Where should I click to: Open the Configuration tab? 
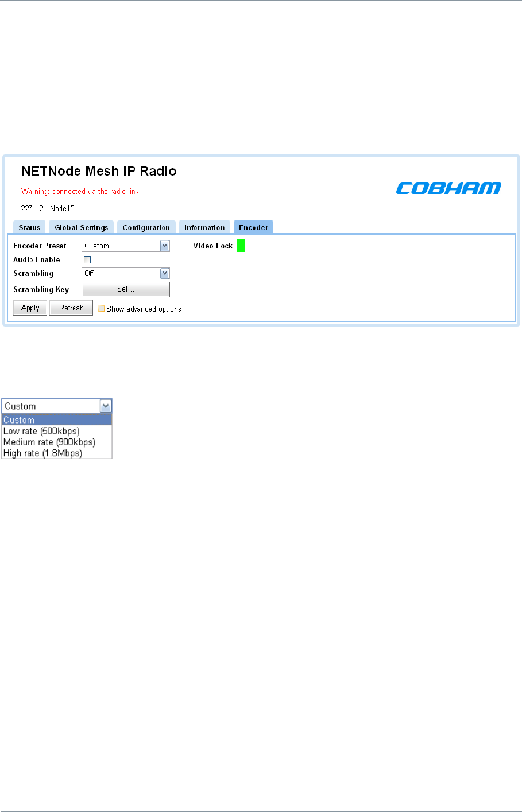[x=146, y=227]
